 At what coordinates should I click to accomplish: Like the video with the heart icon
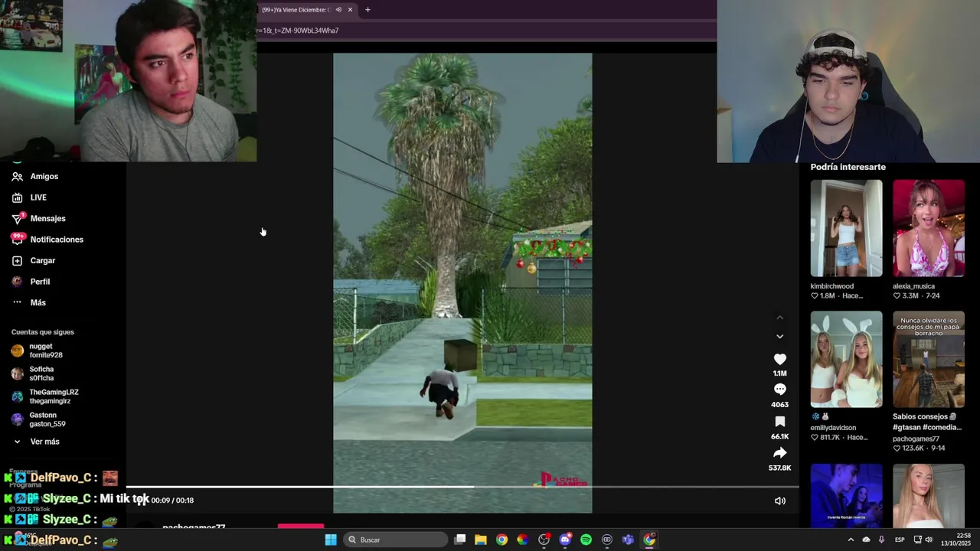[x=779, y=360]
